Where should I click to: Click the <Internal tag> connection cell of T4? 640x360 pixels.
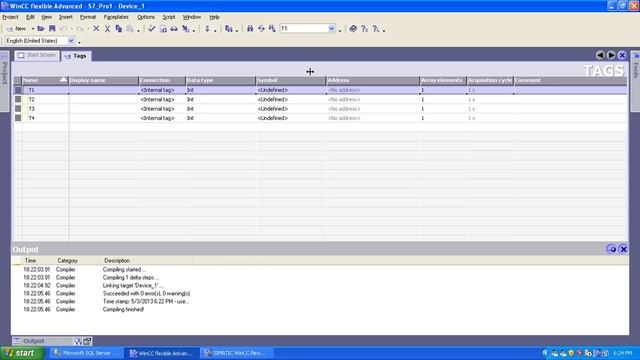[x=162, y=118]
